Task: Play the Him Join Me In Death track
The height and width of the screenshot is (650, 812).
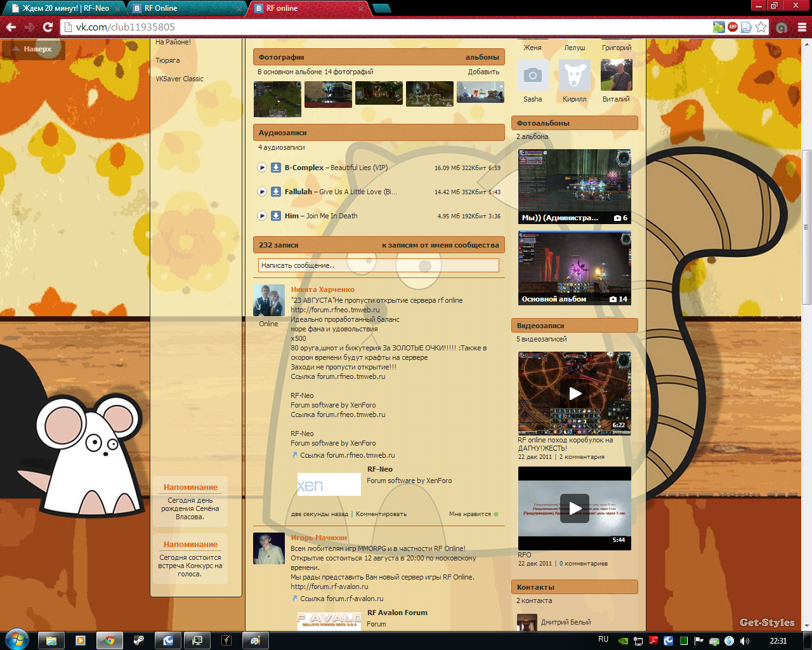Action: click(x=262, y=216)
